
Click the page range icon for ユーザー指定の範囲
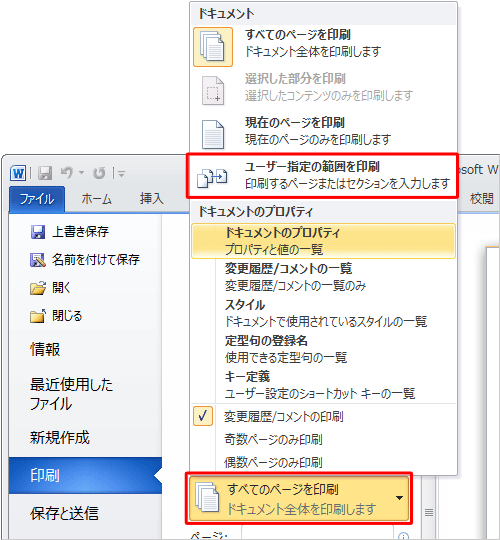tap(212, 178)
